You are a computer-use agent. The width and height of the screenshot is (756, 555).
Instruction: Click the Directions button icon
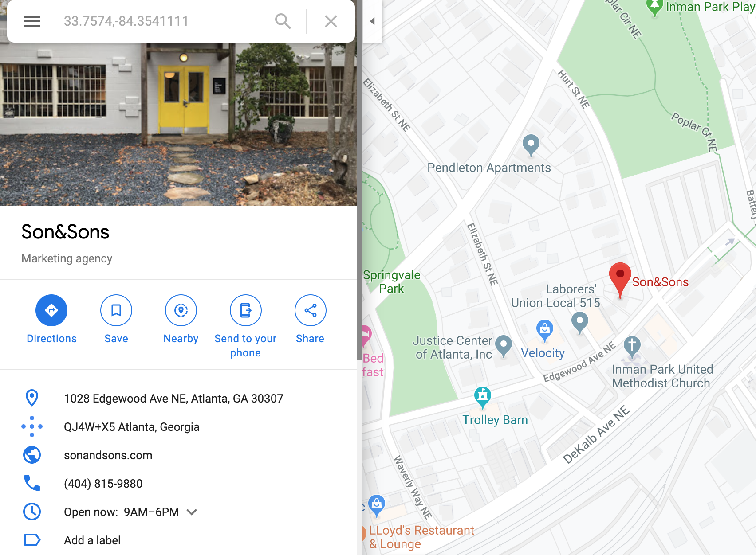(x=51, y=310)
